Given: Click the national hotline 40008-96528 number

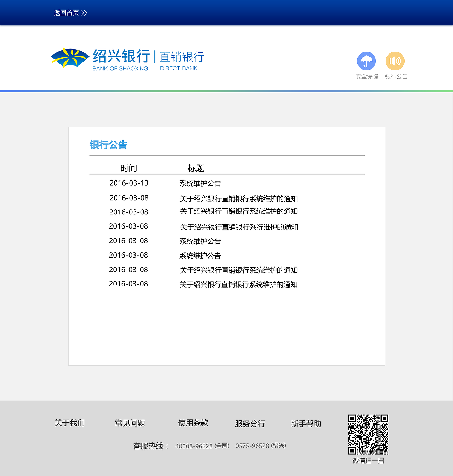Looking at the screenshot, I should point(194,446).
